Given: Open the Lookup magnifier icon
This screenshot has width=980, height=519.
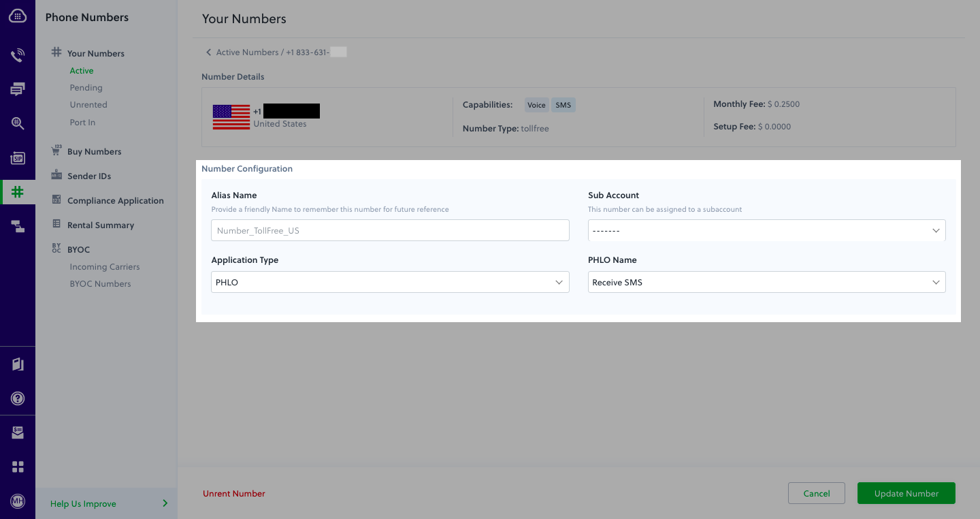Looking at the screenshot, I should (17, 123).
